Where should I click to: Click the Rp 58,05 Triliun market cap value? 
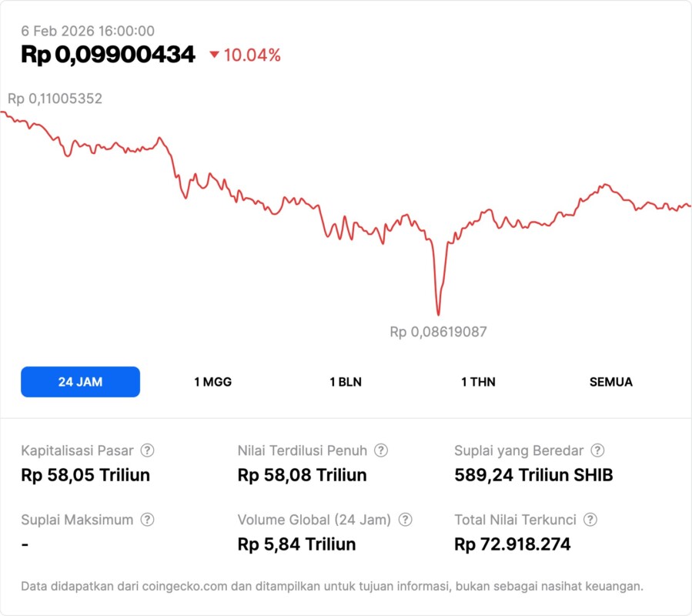coord(85,475)
